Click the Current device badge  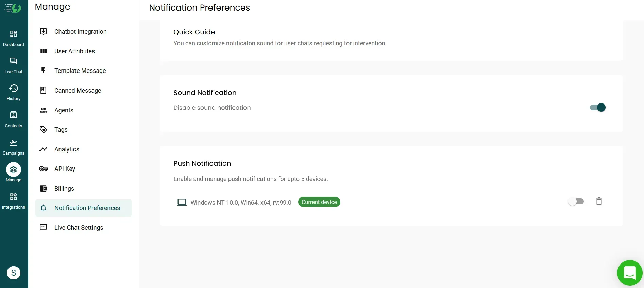point(319,202)
